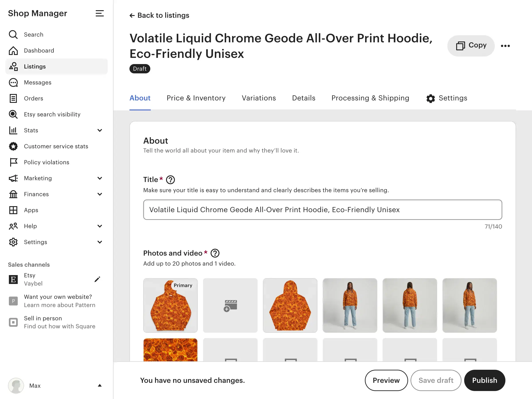Viewport: 532px width, 399px height.
Task: Switch to the Variations tab
Action: coord(258,98)
